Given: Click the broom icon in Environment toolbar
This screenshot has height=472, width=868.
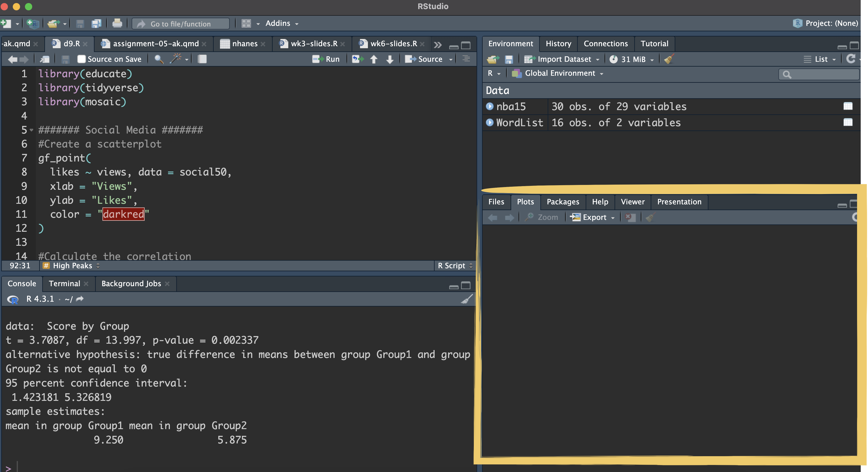Looking at the screenshot, I should tap(669, 59).
